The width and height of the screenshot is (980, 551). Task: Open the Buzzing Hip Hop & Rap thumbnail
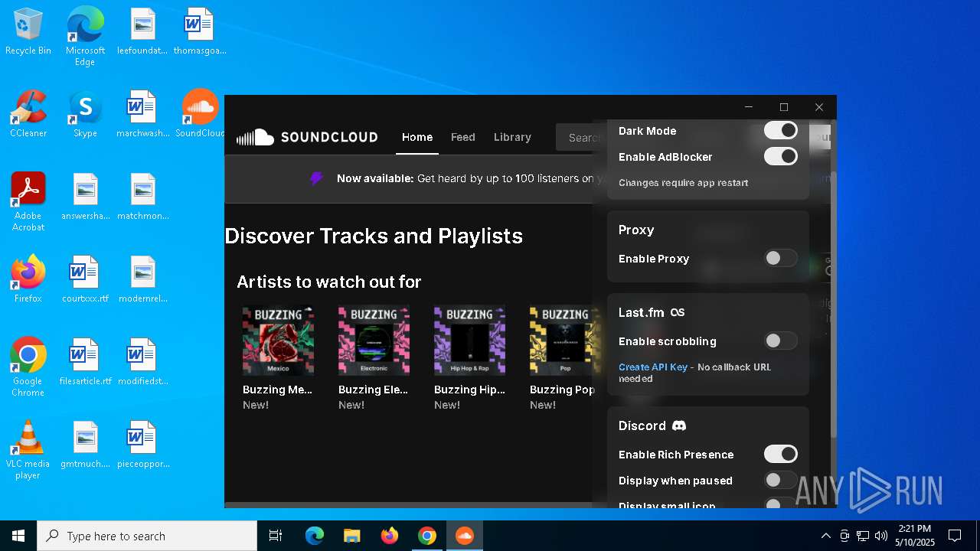click(469, 341)
